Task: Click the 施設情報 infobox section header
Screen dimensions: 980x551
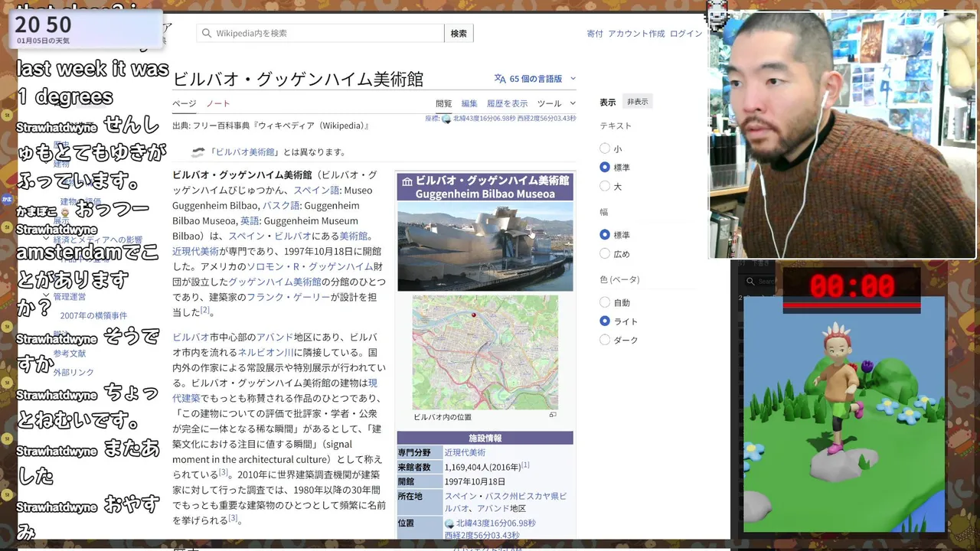Action: coord(485,438)
